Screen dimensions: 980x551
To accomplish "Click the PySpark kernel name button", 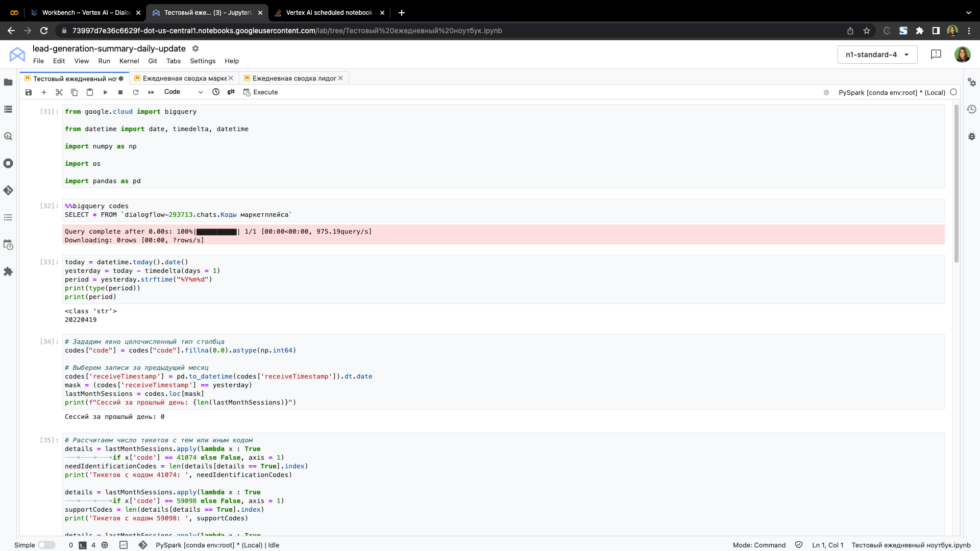I will pyautogui.click(x=892, y=92).
